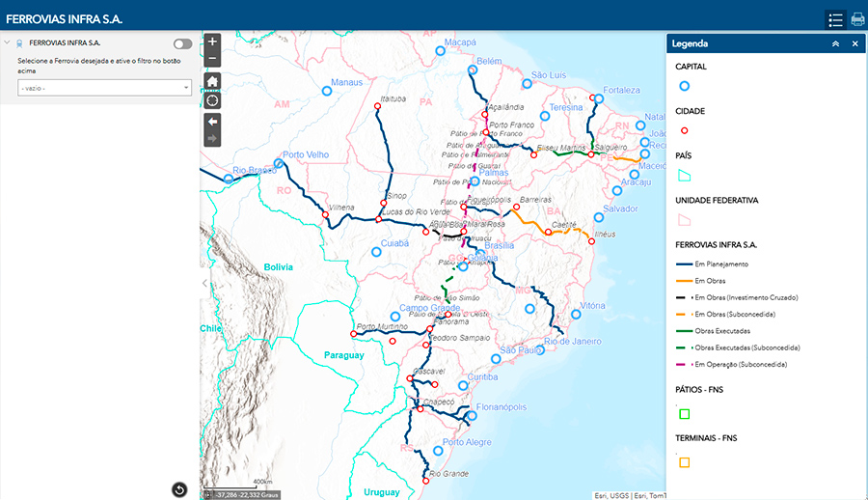
Task: Find my location on the map
Action: pyautogui.click(x=212, y=100)
